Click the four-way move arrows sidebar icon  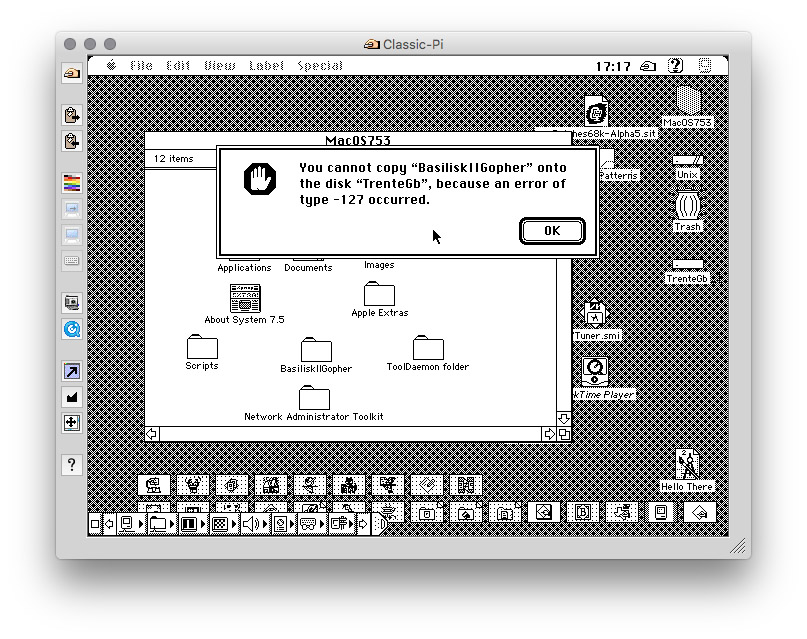coord(72,423)
